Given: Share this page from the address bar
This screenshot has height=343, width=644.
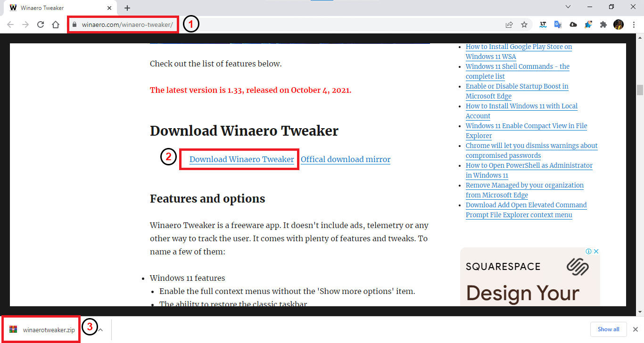Looking at the screenshot, I should [x=509, y=24].
